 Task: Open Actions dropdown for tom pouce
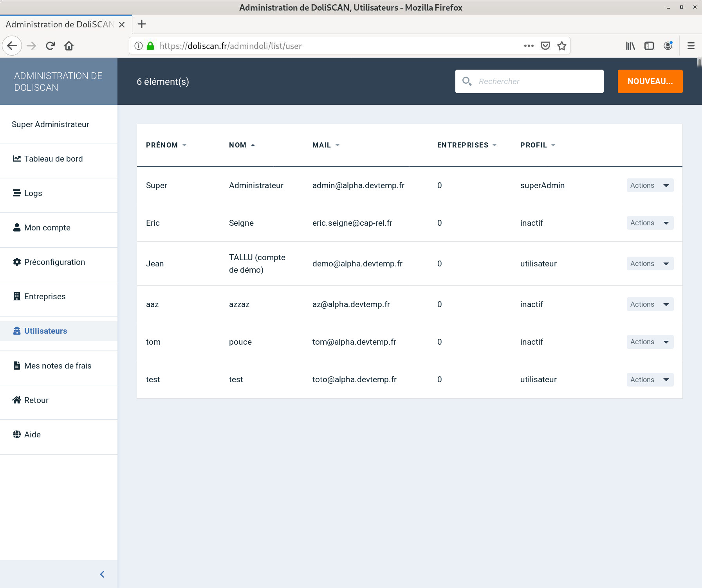(650, 342)
